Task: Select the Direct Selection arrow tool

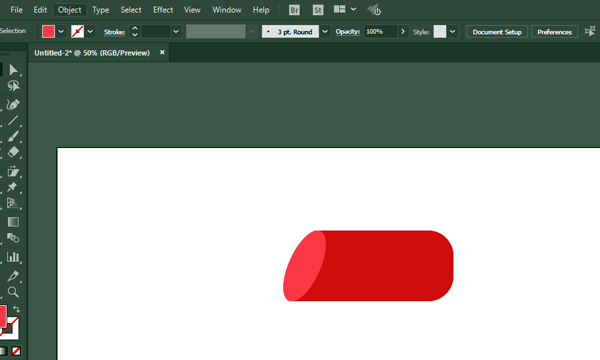Action: (x=13, y=70)
